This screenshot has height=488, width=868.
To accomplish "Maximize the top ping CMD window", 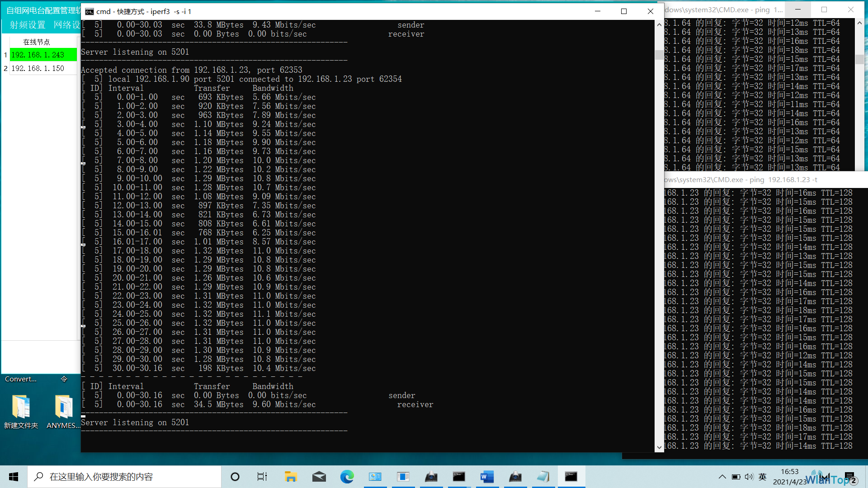I will [824, 9].
